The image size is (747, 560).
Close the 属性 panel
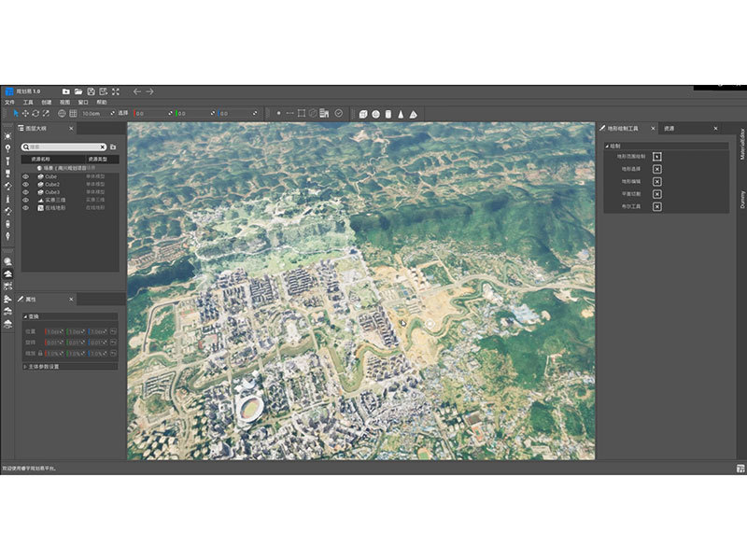(71, 300)
